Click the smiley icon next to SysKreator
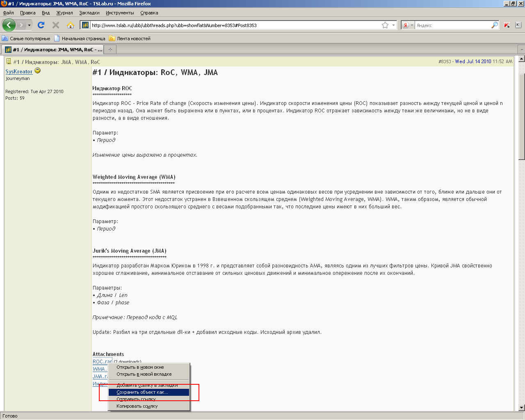Viewport: 525px width, 420px height. tap(38, 71)
